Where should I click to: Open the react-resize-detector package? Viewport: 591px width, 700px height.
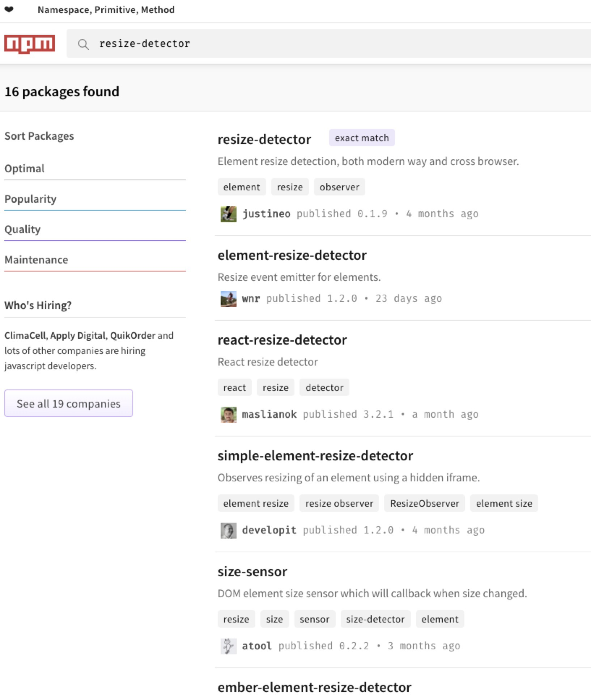(x=282, y=340)
